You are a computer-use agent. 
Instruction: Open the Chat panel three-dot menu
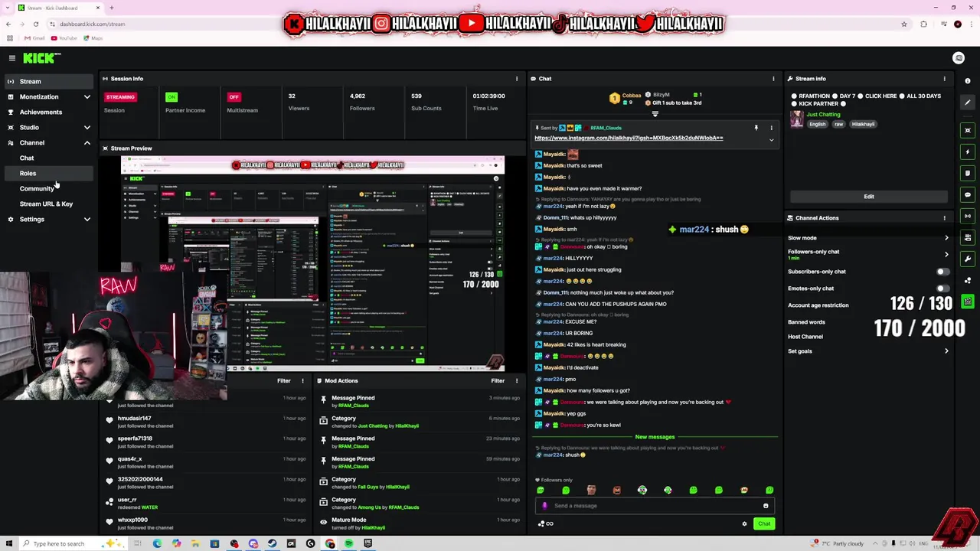(773, 79)
